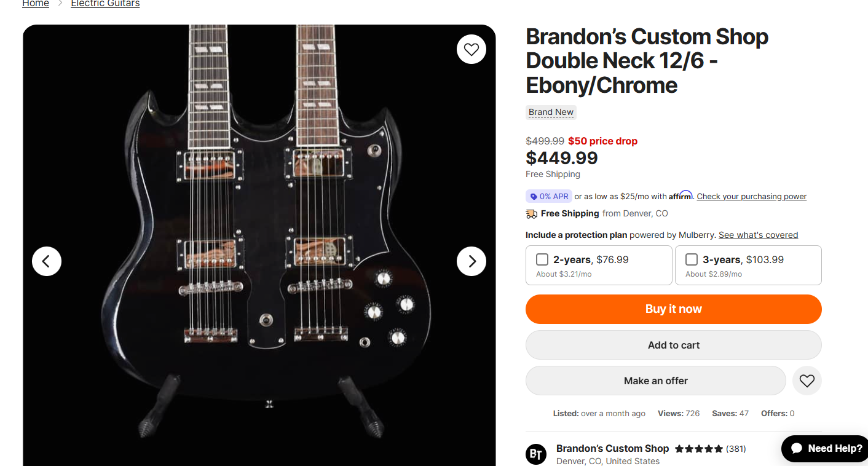Open Brandon's Custom Shop seller name link
The height and width of the screenshot is (466, 868).
point(612,449)
